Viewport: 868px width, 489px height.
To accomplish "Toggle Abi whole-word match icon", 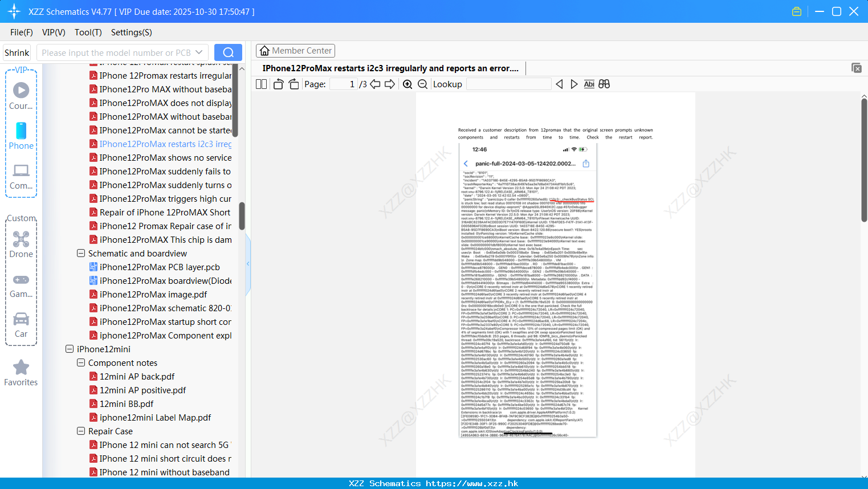I will 589,84.
